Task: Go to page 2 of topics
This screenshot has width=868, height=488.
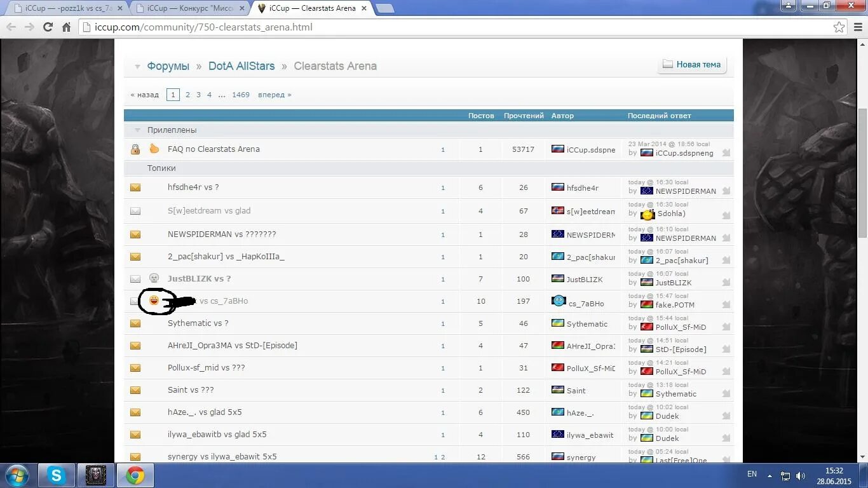Action: click(x=187, y=95)
